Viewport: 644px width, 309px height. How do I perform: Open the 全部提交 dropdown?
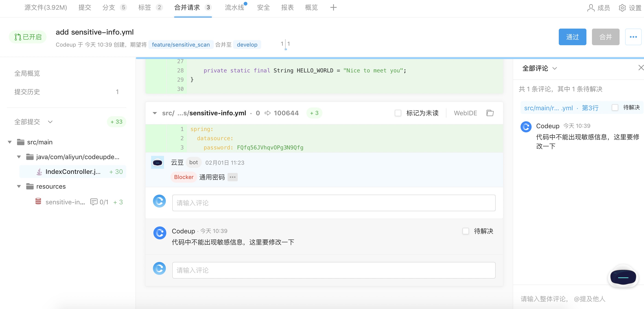tap(33, 122)
